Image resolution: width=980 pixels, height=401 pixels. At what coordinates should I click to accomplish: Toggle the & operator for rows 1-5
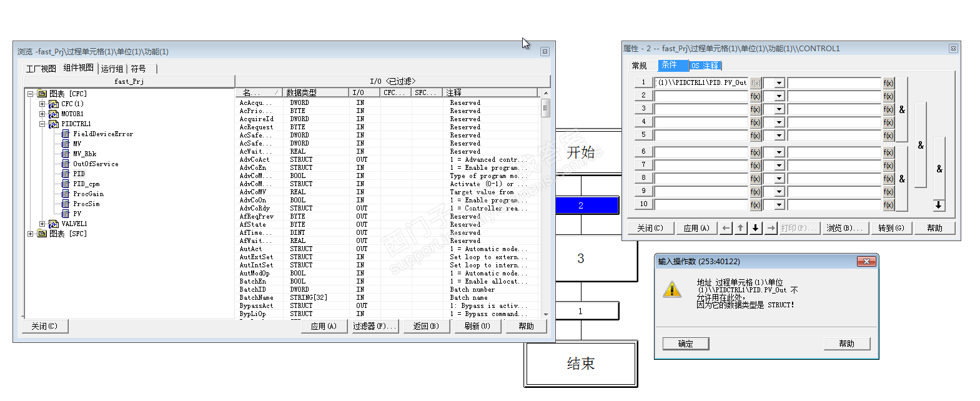click(902, 109)
